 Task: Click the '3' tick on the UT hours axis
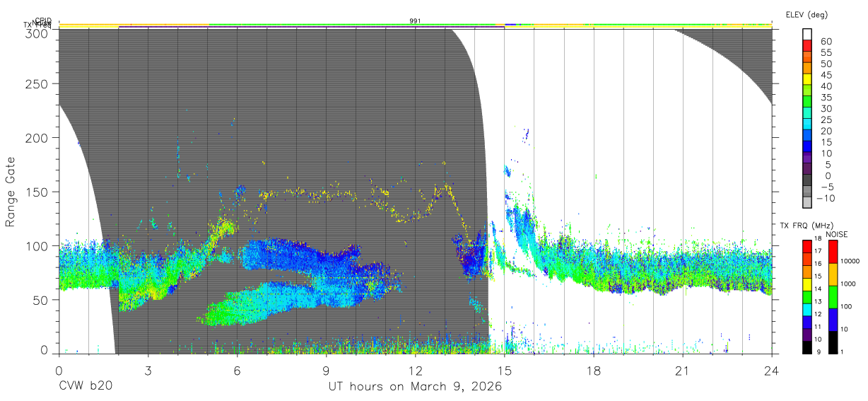pos(148,371)
